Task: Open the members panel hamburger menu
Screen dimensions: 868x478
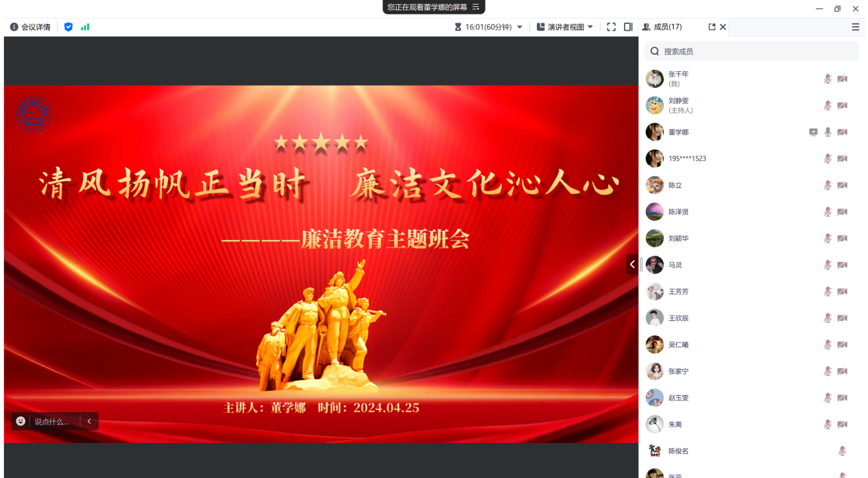Action: pos(856,27)
